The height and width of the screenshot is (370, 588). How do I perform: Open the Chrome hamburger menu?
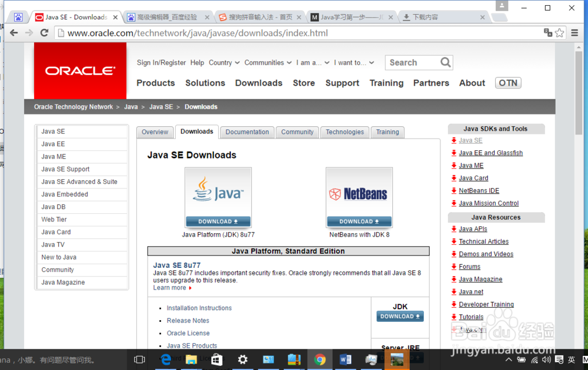[574, 33]
